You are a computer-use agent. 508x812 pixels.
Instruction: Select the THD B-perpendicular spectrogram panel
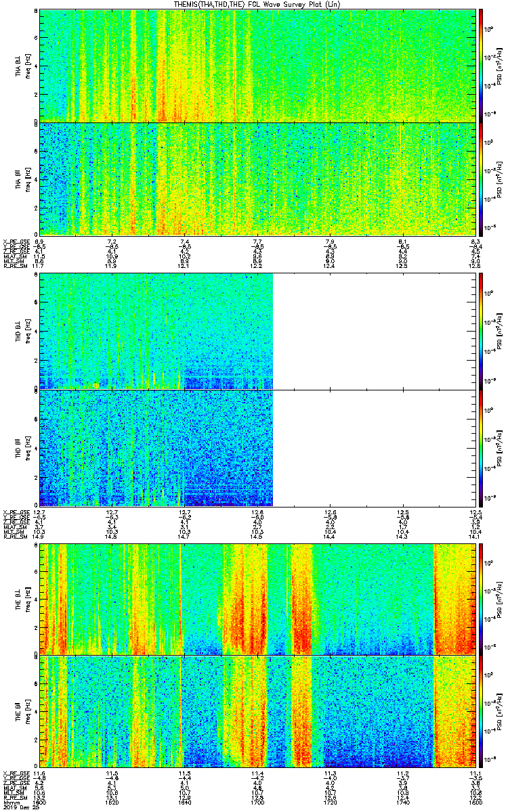[x=258, y=332]
